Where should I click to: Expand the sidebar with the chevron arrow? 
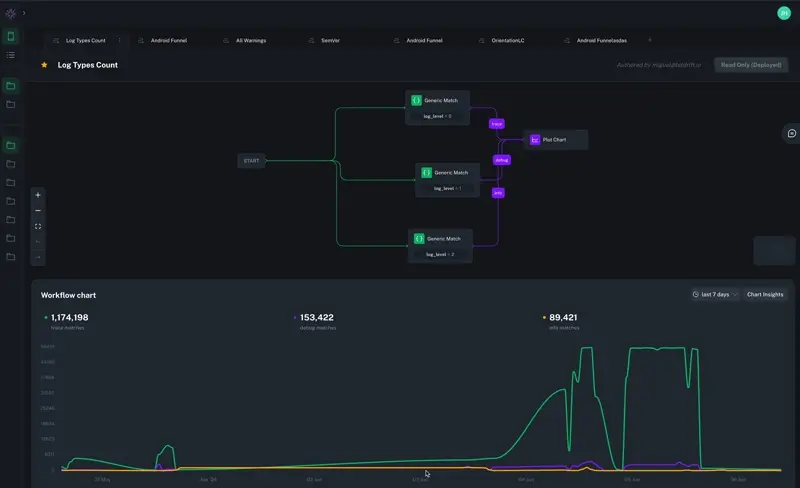click(x=24, y=13)
